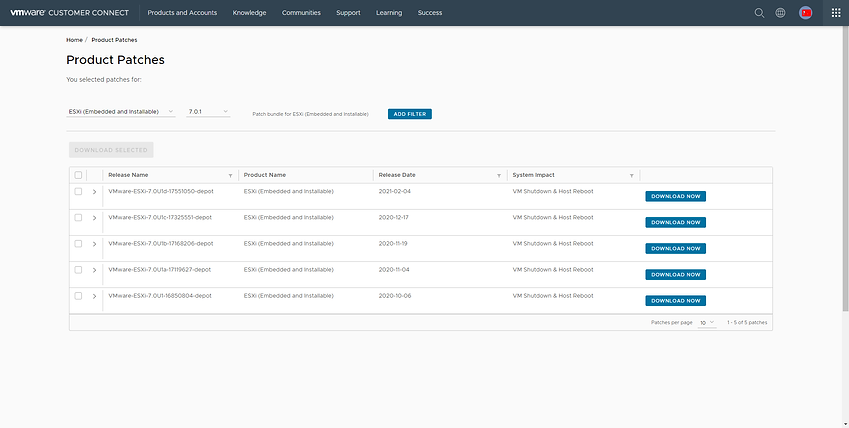
Task: Check the 7.0U1a-17119627 patch row
Action: 78,270
